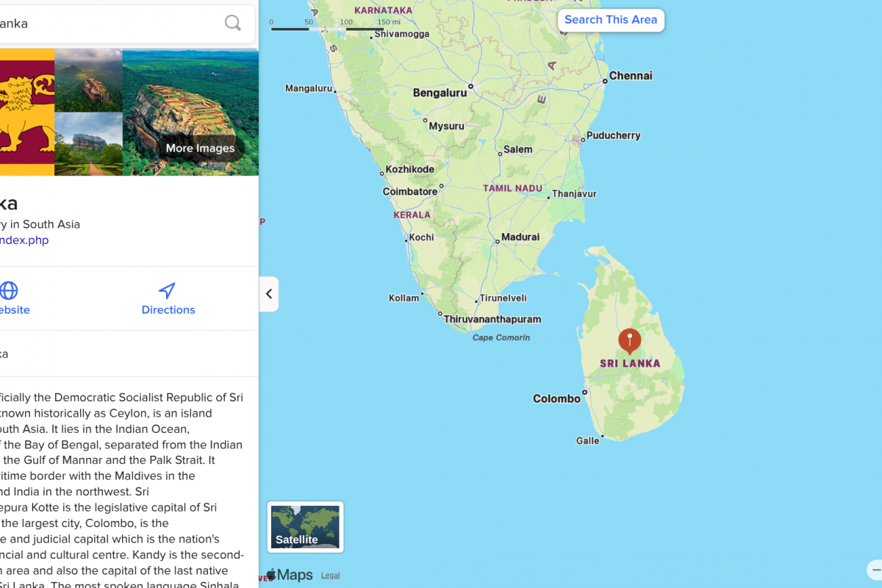Screen dimensions: 882x588
Task: Click the Apple Maps logo
Action: 290,575
